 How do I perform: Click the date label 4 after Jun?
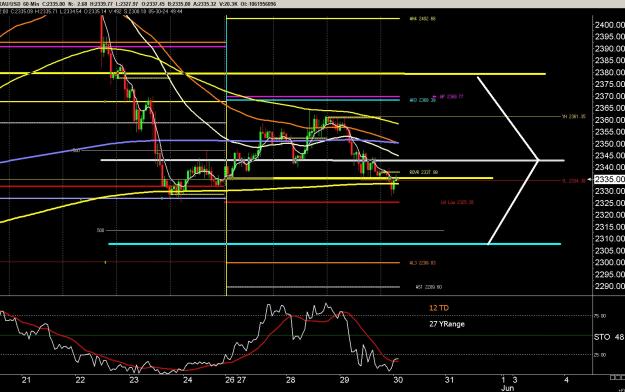click(566, 380)
